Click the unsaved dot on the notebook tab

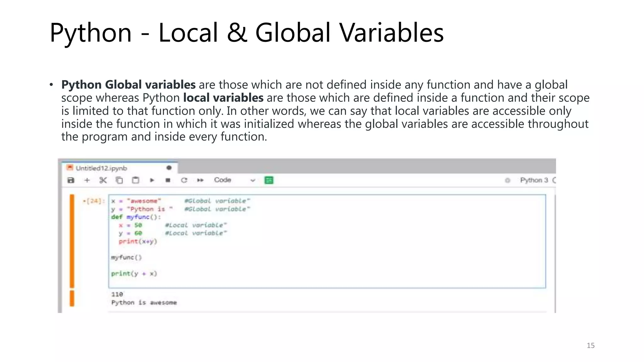[169, 168]
